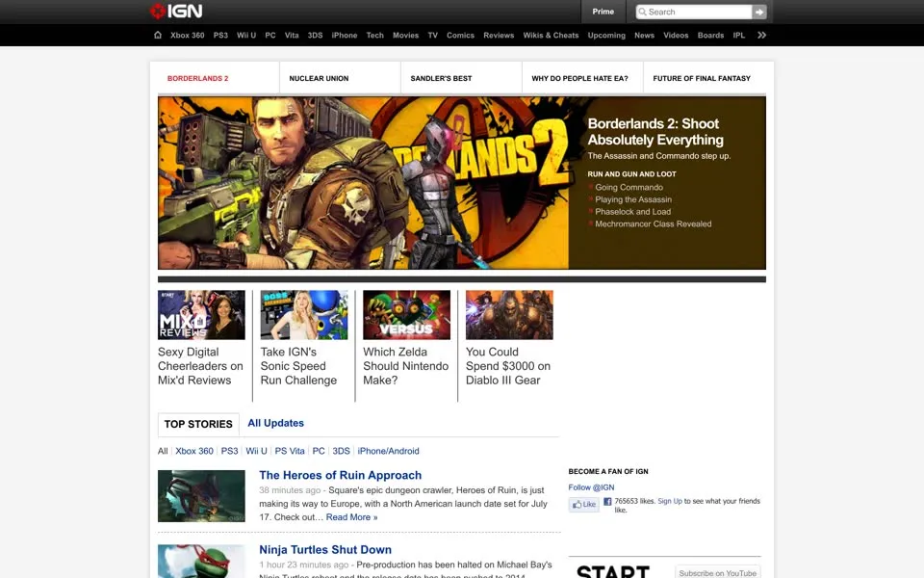The image size is (924, 578).
Task: Select Why Do People Hate EA tab
Action: (583, 78)
